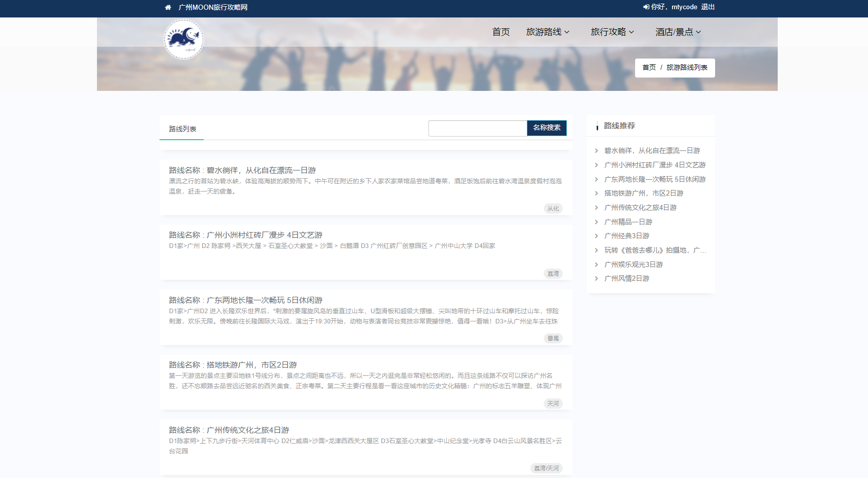Image resolution: width=868 pixels, height=478 pixels.
Task: Expand the 酒店/景点 dropdown menu
Action: [678, 32]
